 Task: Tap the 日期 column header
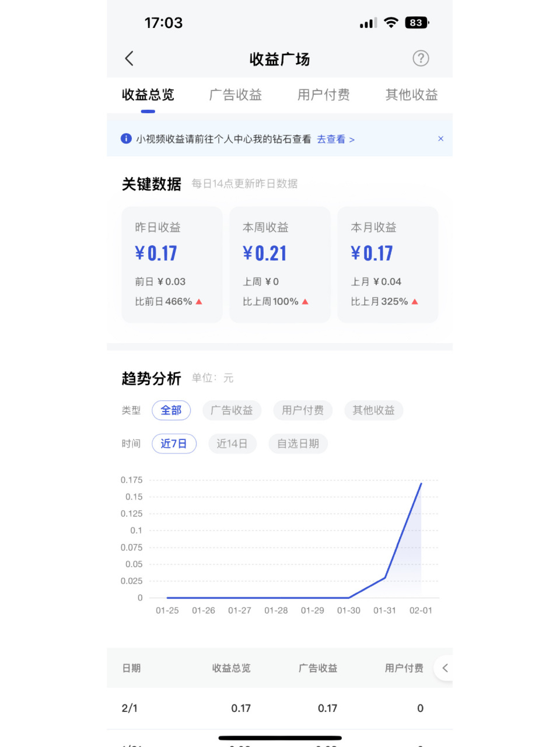[x=131, y=668]
